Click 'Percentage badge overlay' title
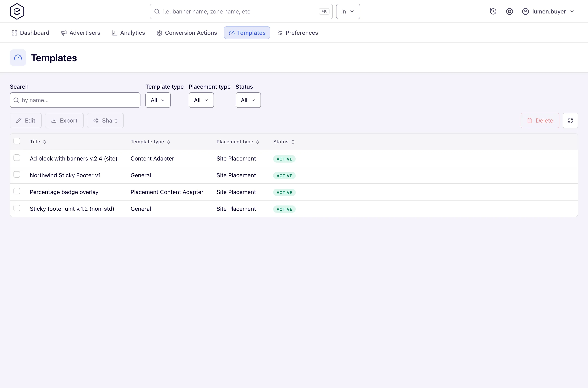This screenshot has width=588, height=388. [64, 192]
